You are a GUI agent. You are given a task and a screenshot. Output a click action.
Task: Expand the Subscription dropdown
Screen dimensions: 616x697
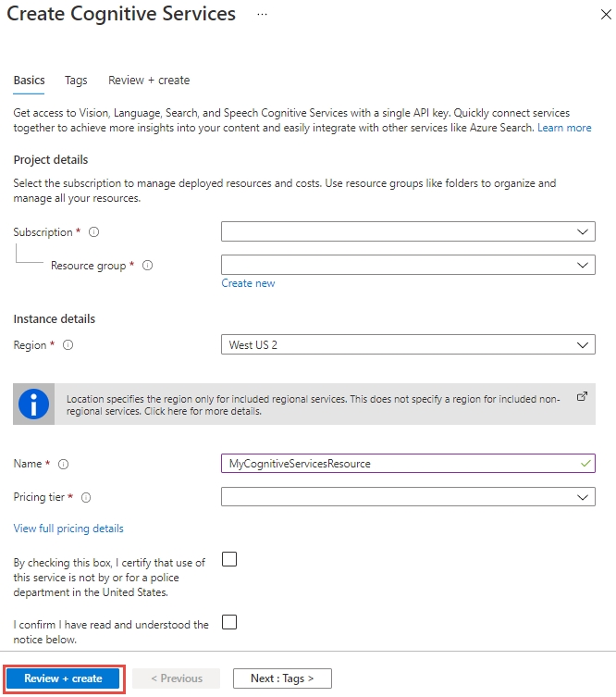click(408, 231)
